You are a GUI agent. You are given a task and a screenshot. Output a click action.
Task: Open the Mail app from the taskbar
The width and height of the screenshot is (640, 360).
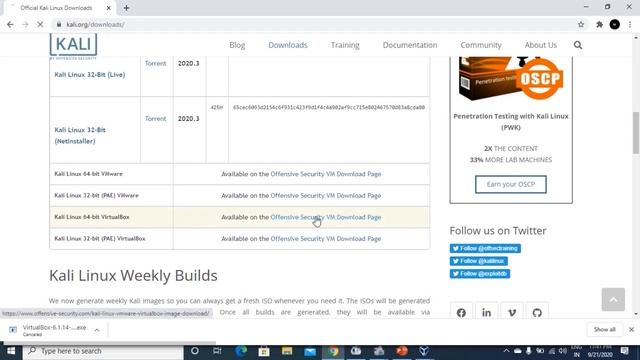(x=310, y=351)
